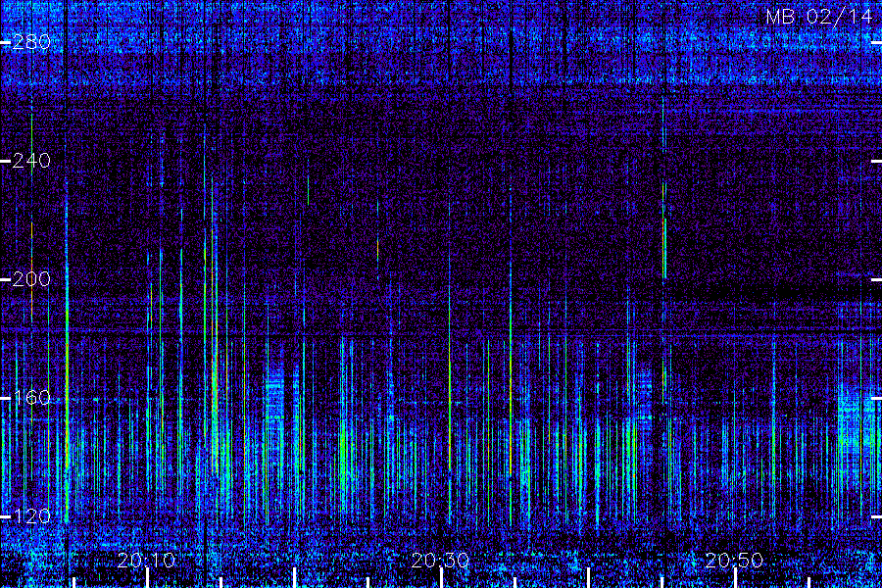Click the 160 frequency axis label

[31, 398]
